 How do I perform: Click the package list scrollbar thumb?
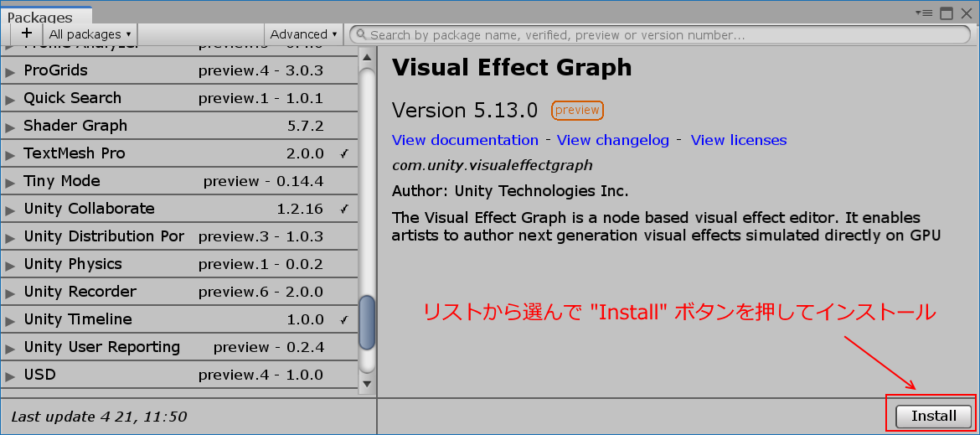pyautogui.click(x=368, y=323)
